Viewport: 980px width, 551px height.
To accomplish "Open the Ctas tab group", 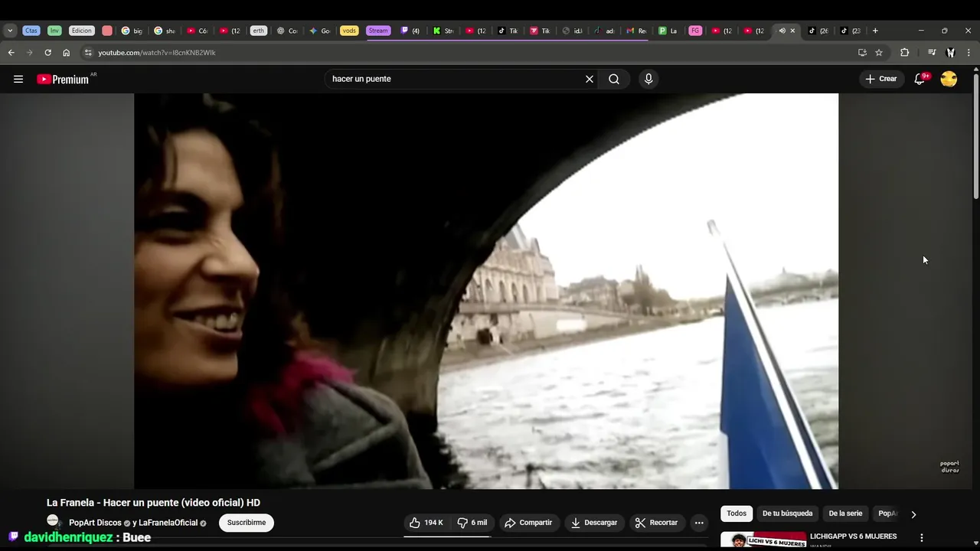I will [x=31, y=31].
